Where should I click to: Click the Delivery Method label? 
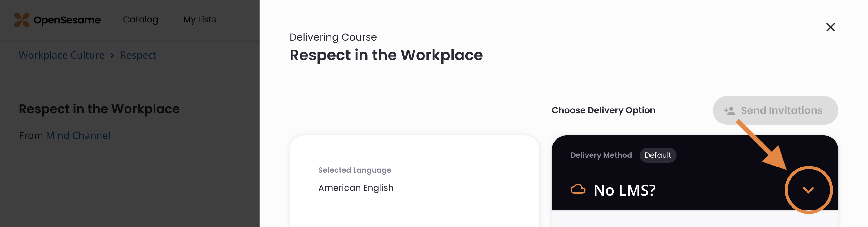[x=601, y=155]
